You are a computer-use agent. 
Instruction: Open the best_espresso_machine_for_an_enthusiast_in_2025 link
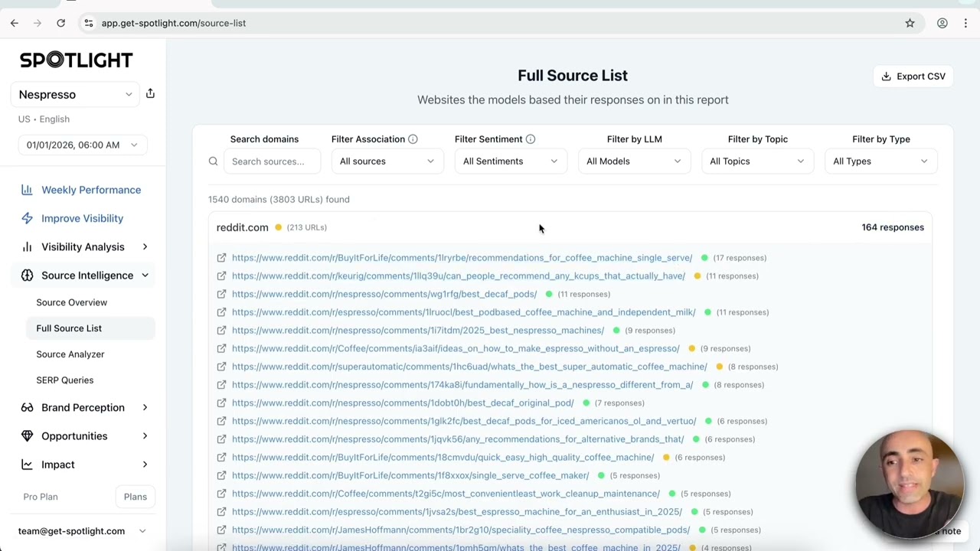[x=457, y=512]
